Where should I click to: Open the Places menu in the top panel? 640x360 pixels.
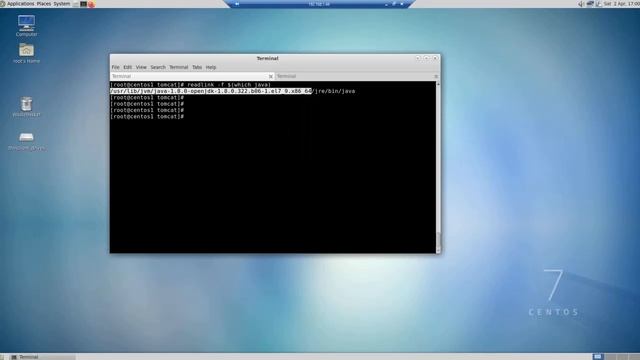tap(44, 4)
